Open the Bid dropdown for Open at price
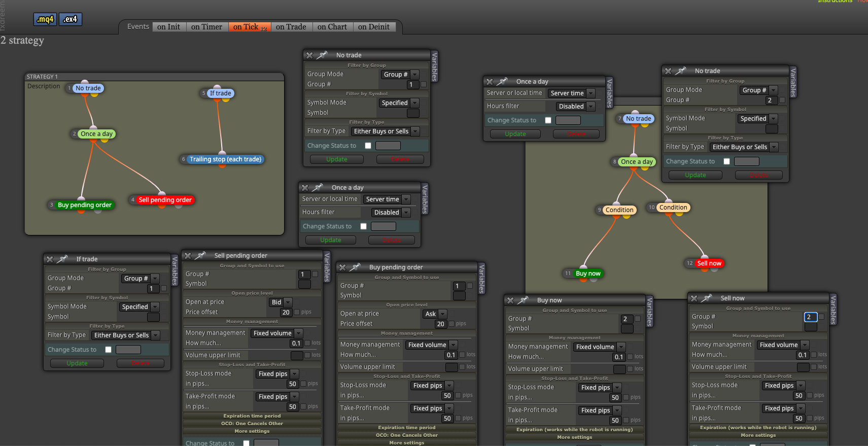This screenshot has height=446, width=868. pos(281,302)
